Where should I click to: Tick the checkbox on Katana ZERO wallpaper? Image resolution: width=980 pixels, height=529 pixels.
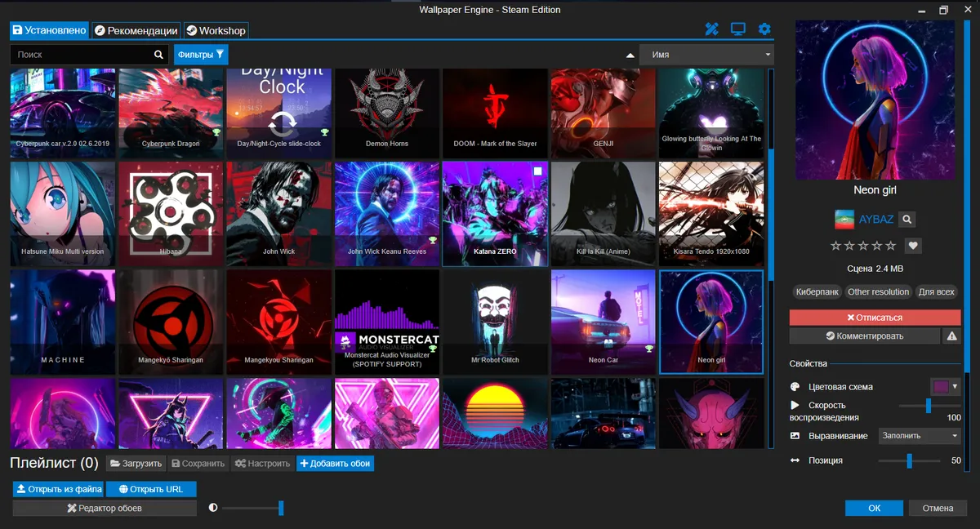coord(537,171)
